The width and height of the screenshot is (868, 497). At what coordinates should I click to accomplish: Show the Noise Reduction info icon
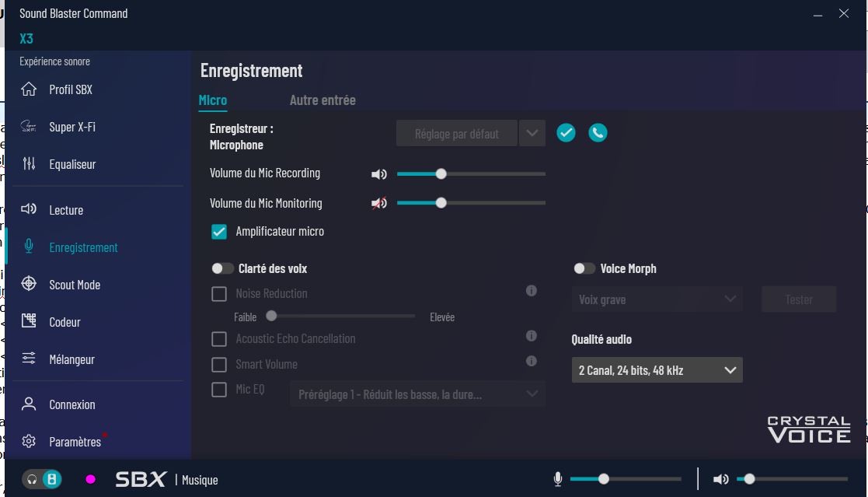tap(532, 291)
